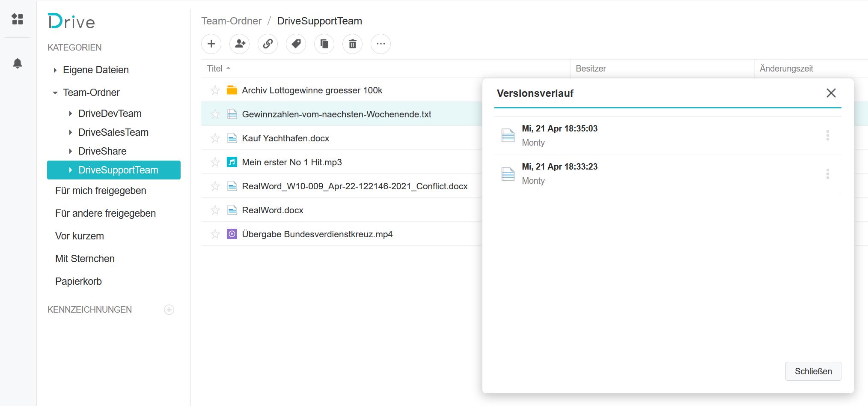Select Papierkorb in the sidebar
Screen dimensions: 868x406
(x=78, y=281)
